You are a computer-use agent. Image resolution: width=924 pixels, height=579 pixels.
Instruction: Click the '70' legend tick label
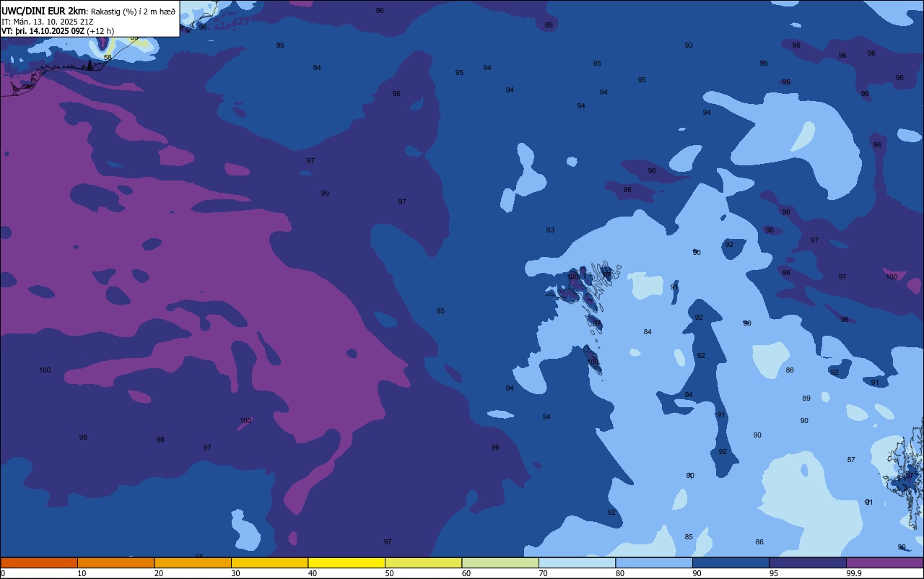[x=543, y=573]
